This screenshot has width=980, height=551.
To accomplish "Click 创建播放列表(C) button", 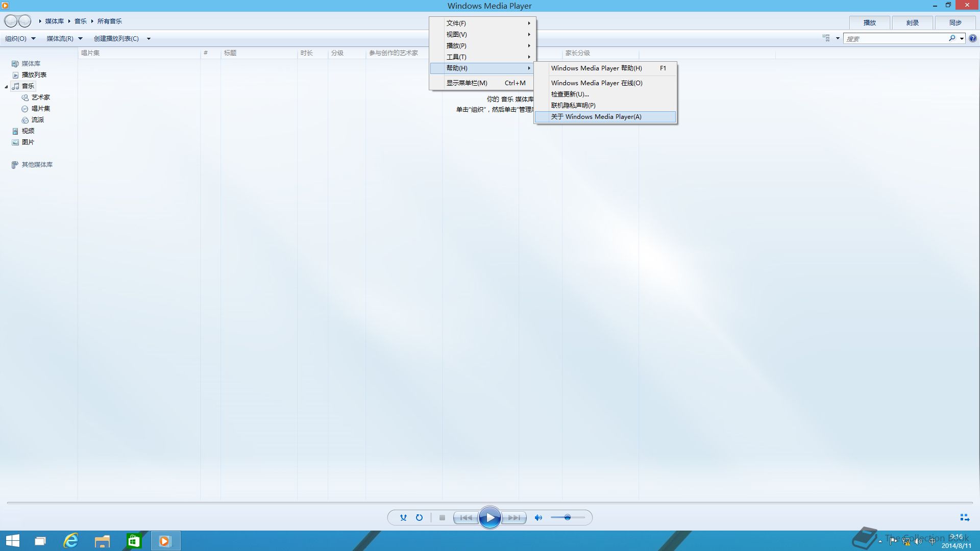I will click(x=116, y=38).
